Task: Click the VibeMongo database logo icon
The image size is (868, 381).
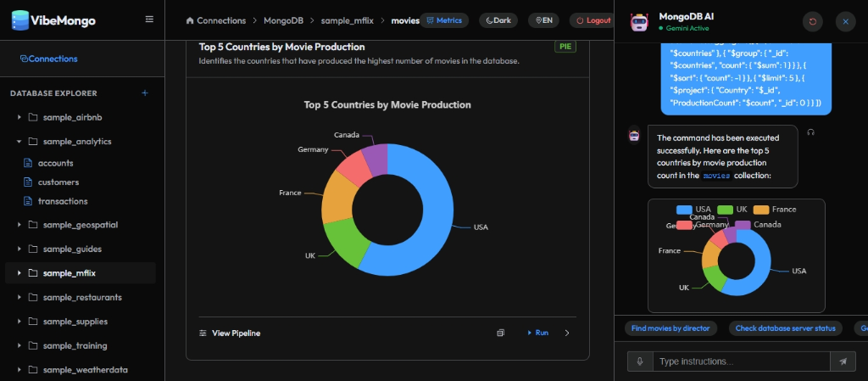Action: click(20, 20)
